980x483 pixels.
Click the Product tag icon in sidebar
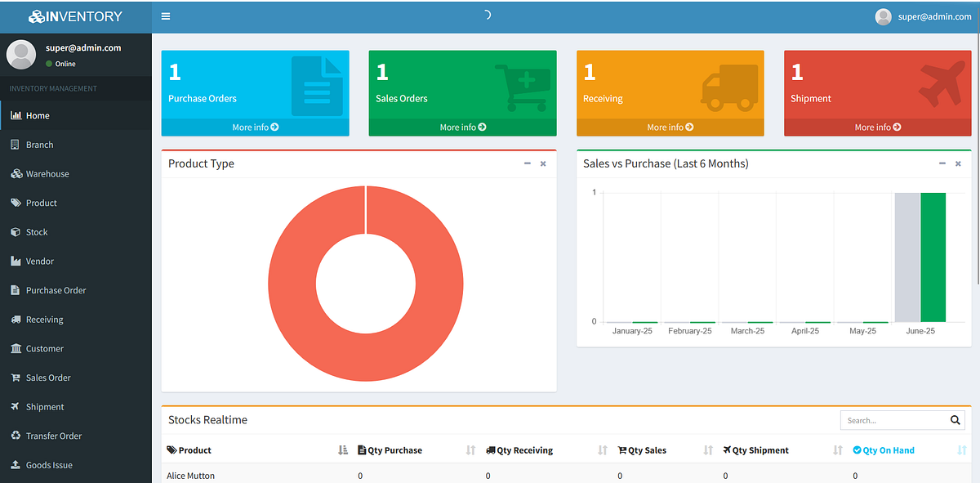(16, 203)
